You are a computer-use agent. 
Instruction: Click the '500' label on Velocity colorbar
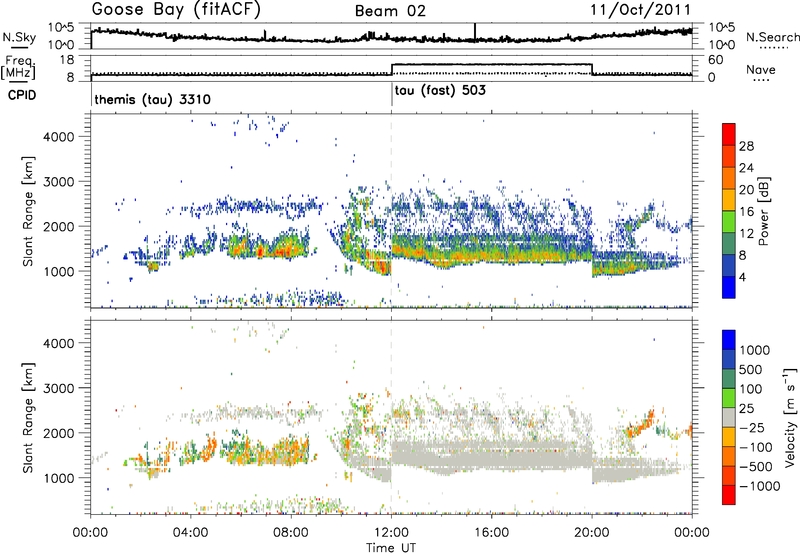click(751, 370)
